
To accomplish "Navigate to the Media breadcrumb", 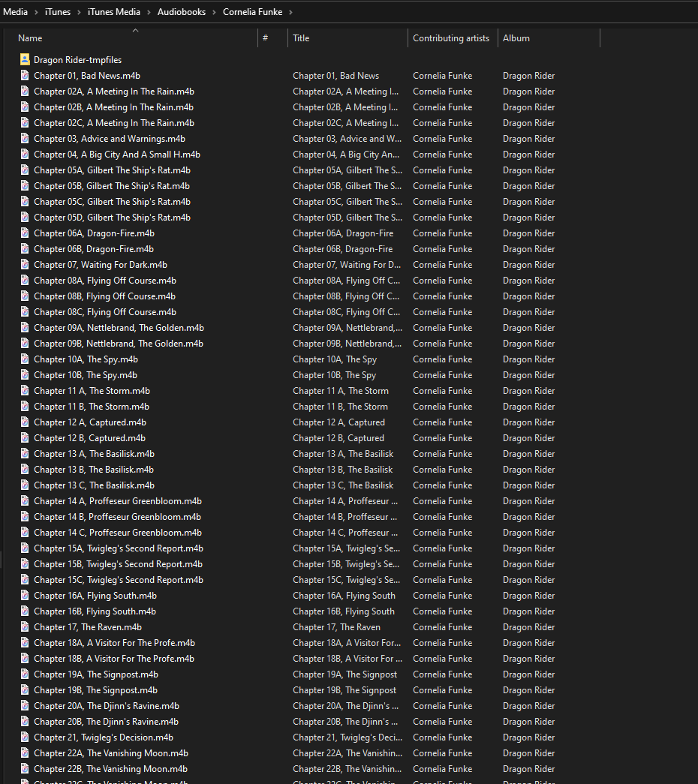I will coord(16,12).
